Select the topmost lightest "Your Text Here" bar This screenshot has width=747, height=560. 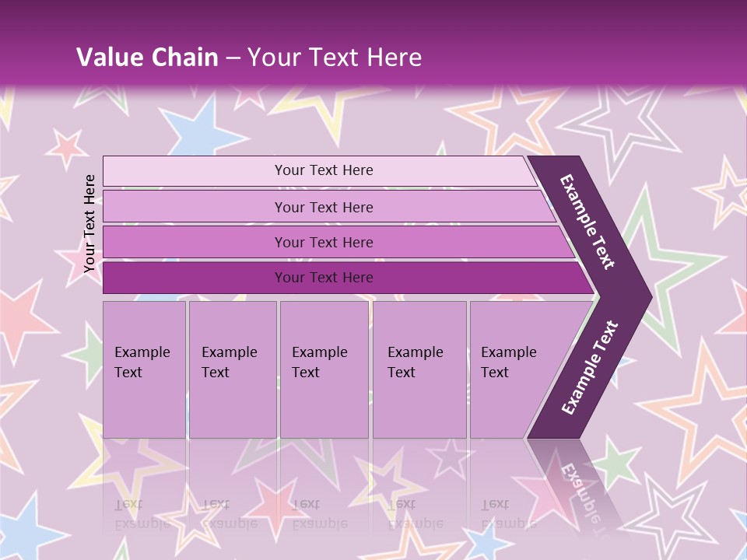(323, 170)
